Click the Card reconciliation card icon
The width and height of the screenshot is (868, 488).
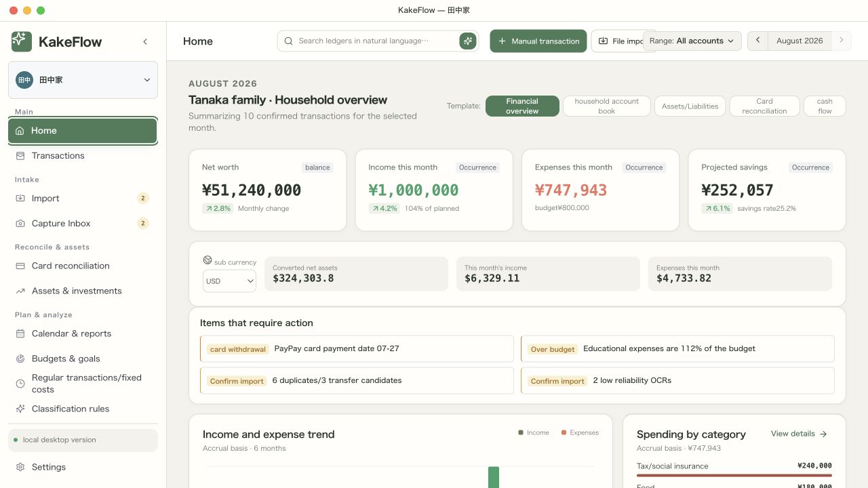coord(20,266)
